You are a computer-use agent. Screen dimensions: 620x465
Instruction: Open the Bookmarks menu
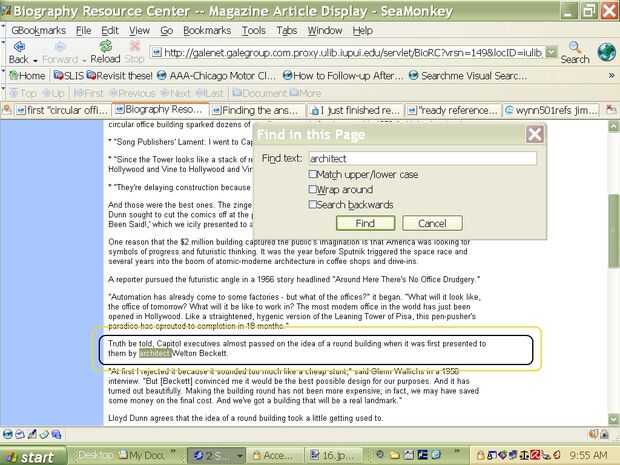click(x=207, y=30)
